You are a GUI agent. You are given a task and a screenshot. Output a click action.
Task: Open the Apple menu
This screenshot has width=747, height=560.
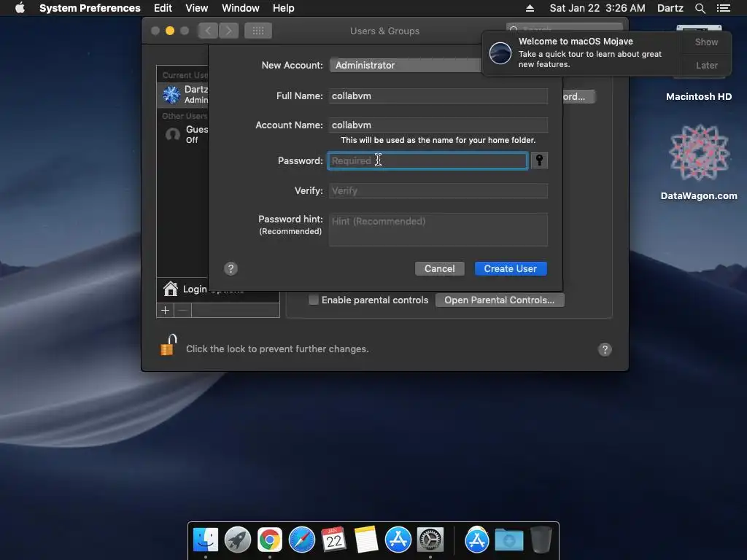(20, 8)
